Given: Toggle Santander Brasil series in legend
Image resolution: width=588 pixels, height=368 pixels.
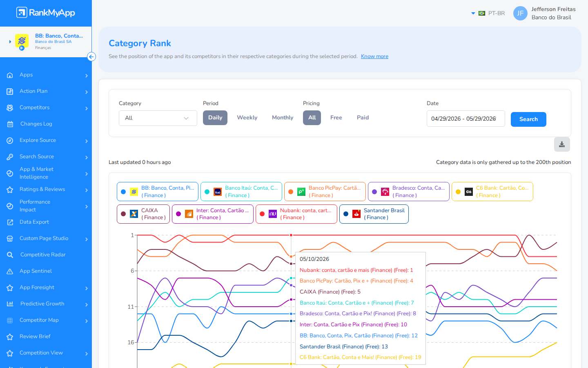Looking at the screenshot, I should [374, 214].
